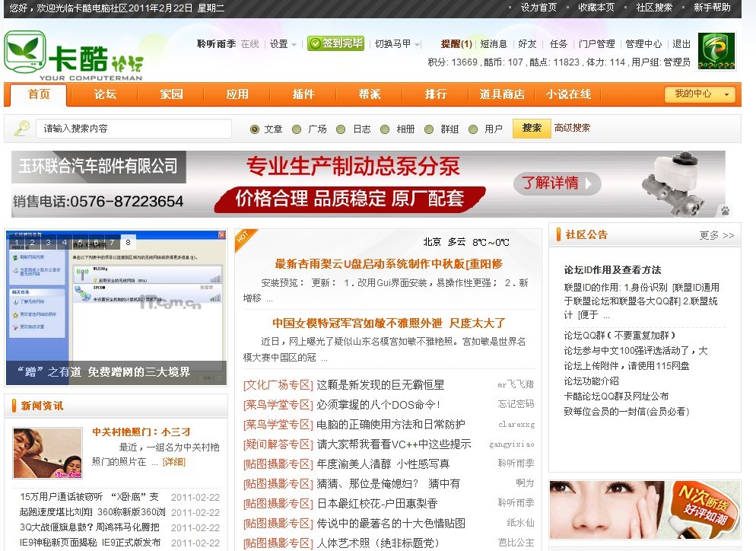Open author profile gangyixiao
The height and width of the screenshot is (551, 756).
point(512,444)
